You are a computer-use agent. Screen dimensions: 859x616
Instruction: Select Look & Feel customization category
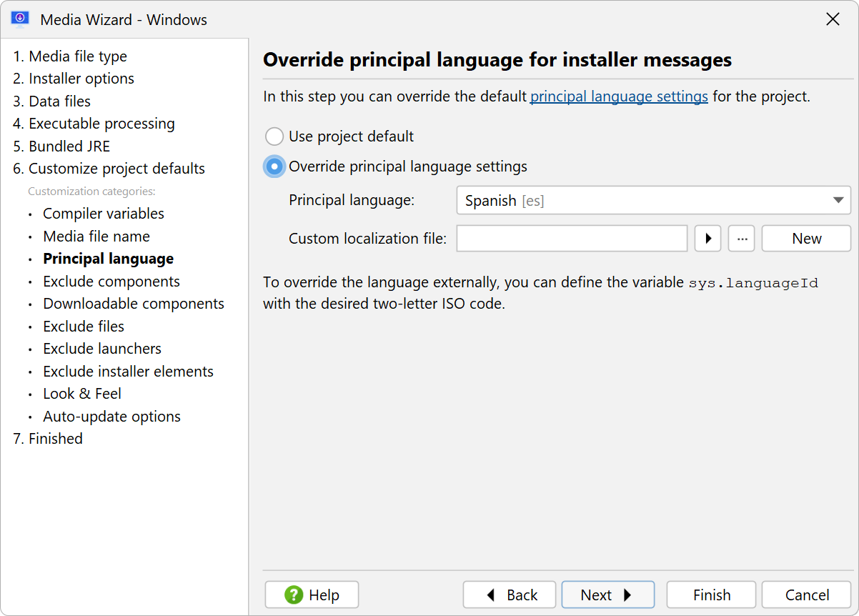pyautogui.click(x=82, y=394)
